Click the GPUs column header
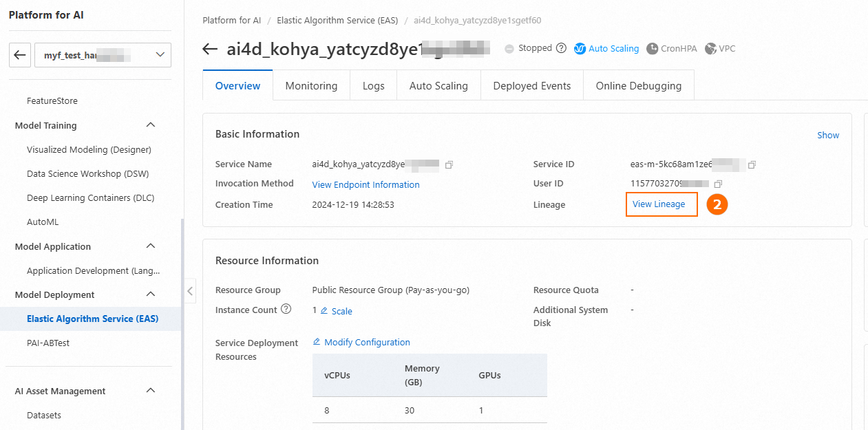Screen dimensions: 868x430 tap(489, 376)
